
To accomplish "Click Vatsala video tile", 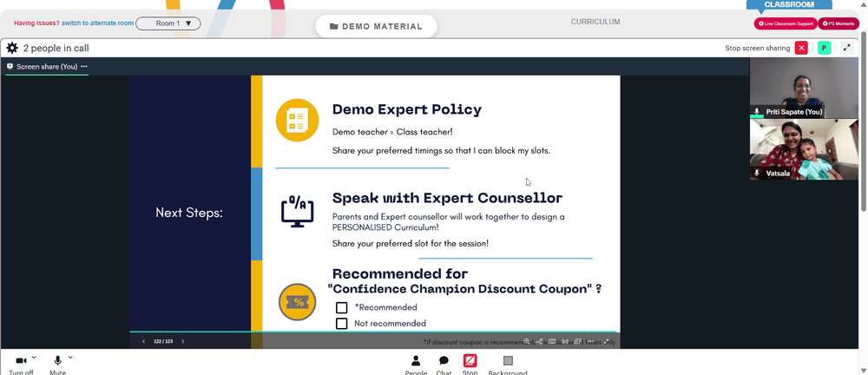I will coord(804,149).
